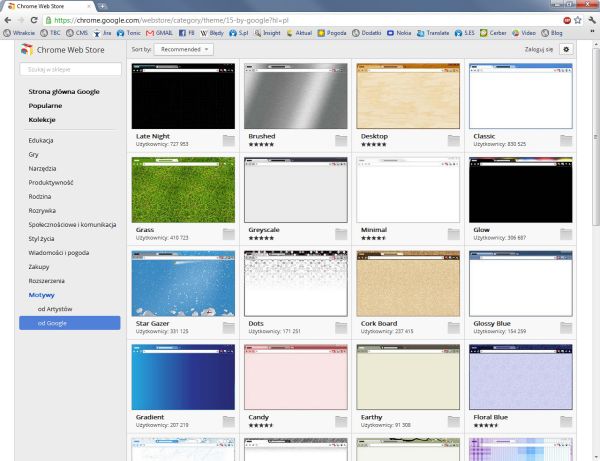Select the Popularne sidebar item
This screenshot has height=461, width=600.
[45, 104]
